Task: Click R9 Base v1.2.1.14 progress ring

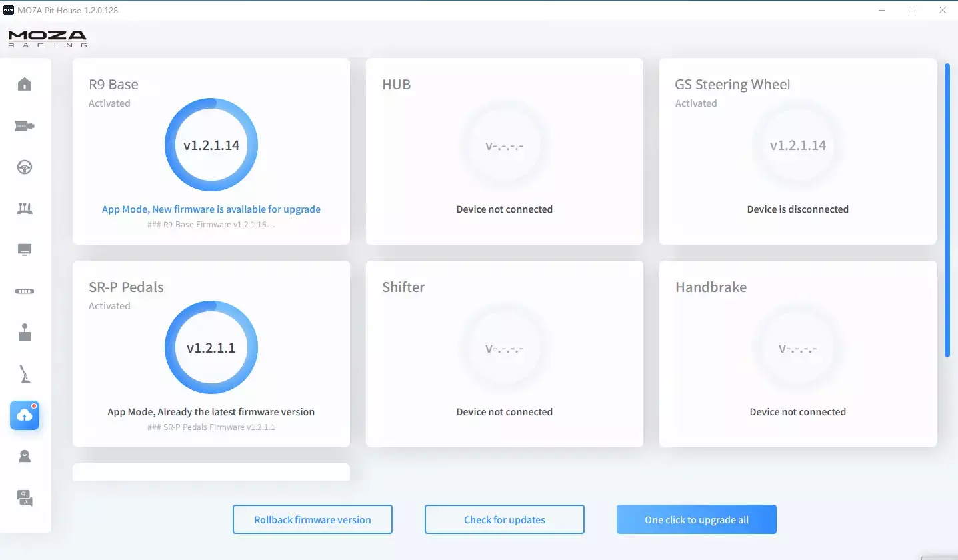Action: 211,145
